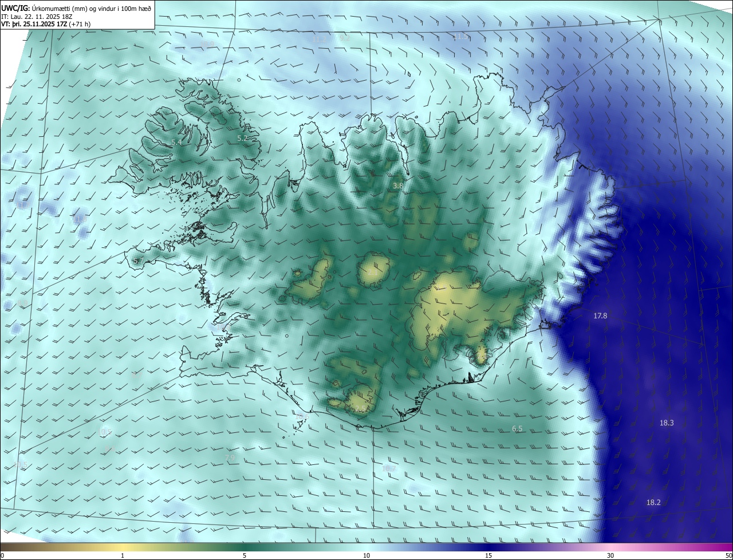The width and height of the screenshot is (733, 560).
Task: Click the faint 11.5 value near the top edge
Action: pyautogui.click(x=460, y=37)
